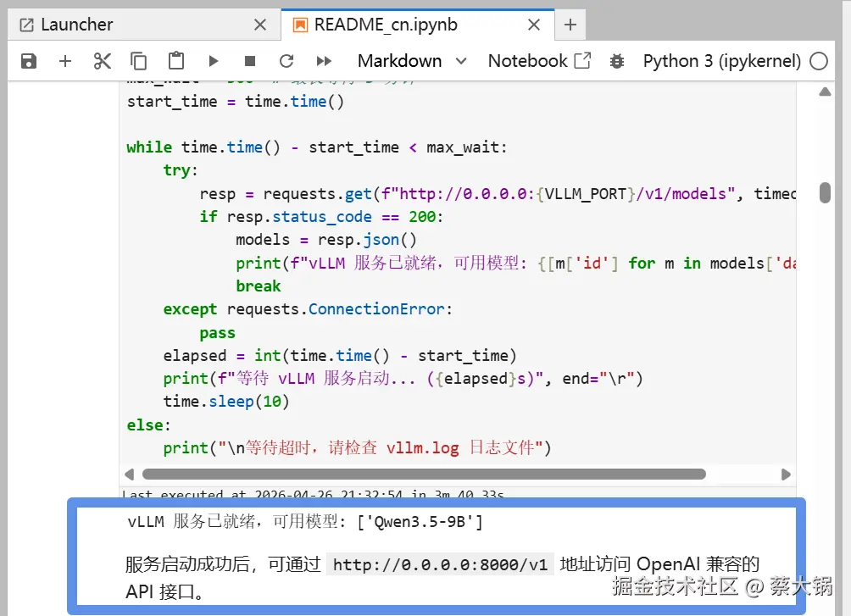
Task: Restart the kernel
Action: pyautogui.click(x=286, y=61)
